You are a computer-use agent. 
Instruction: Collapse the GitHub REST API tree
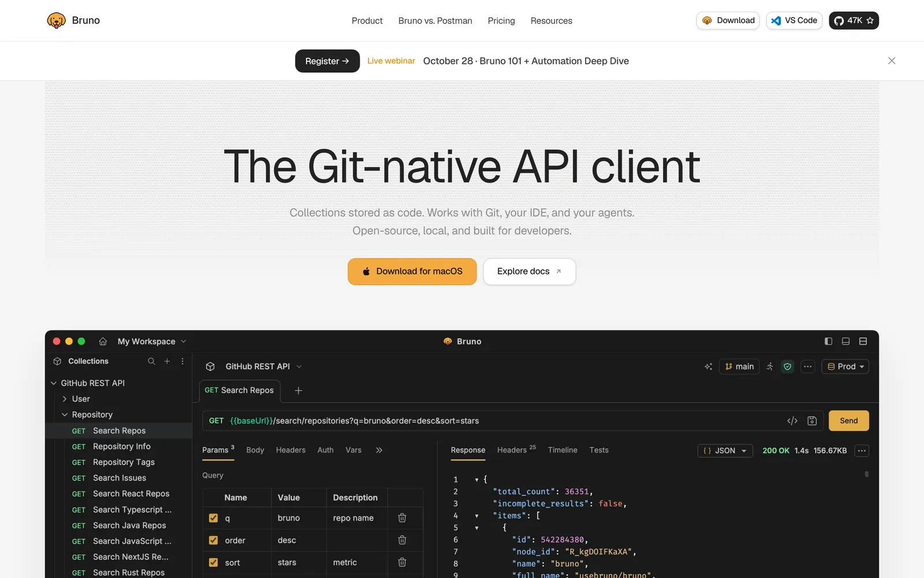point(54,383)
